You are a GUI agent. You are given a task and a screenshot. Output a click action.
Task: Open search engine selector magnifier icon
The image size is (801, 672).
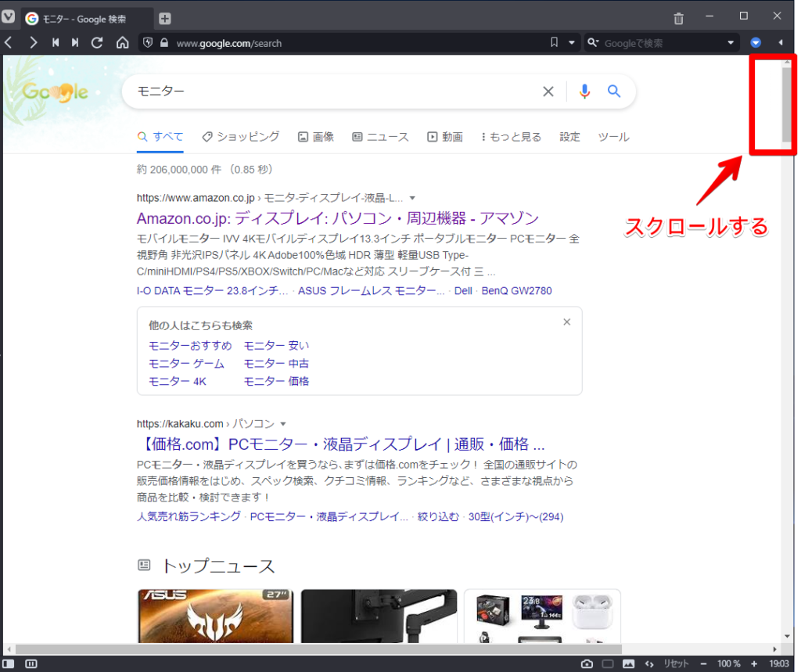[x=593, y=42]
